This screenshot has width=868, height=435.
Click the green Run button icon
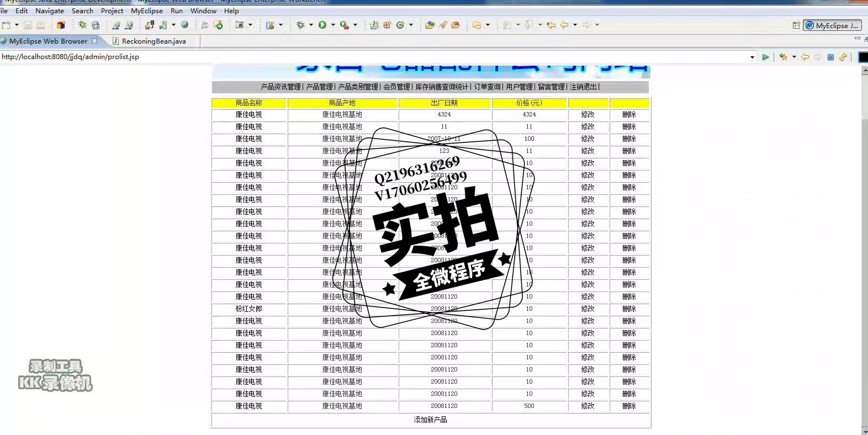322,25
